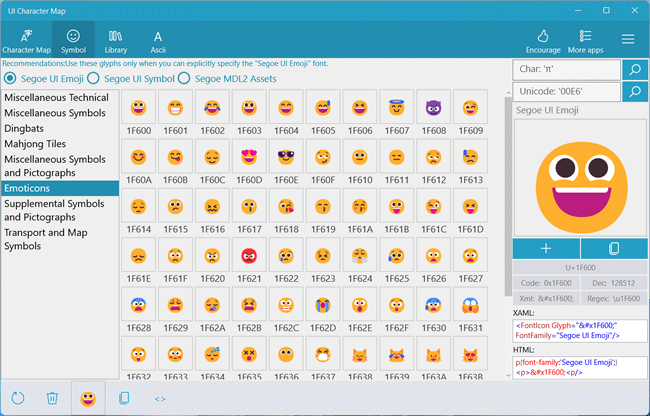
Task: Click the refresh icon in the bottom bar
Action: (x=17, y=398)
